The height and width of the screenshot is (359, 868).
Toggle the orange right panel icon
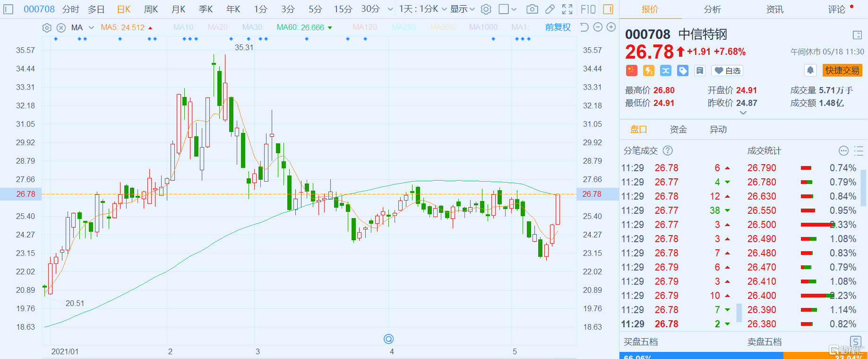608,9
